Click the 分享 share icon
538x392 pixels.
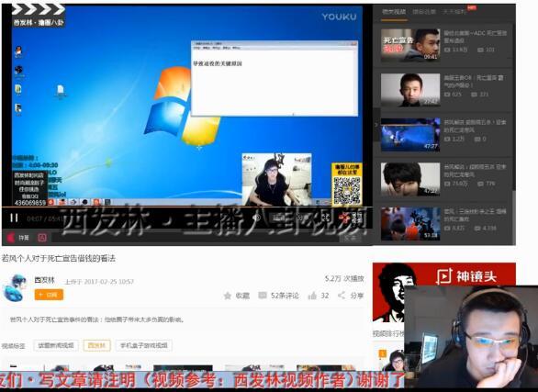click(342, 296)
